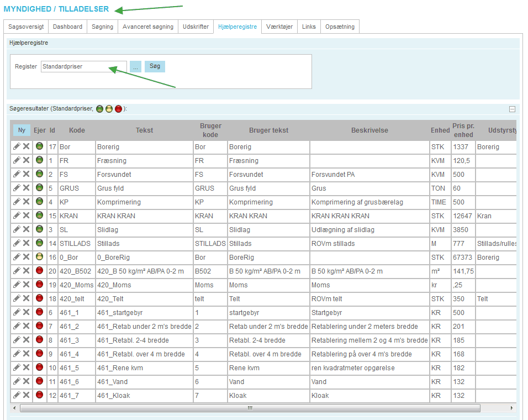This screenshot has height=420, width=528.
Task: Click the edit pencil for the Borerig row
Action: pos(17,146)
